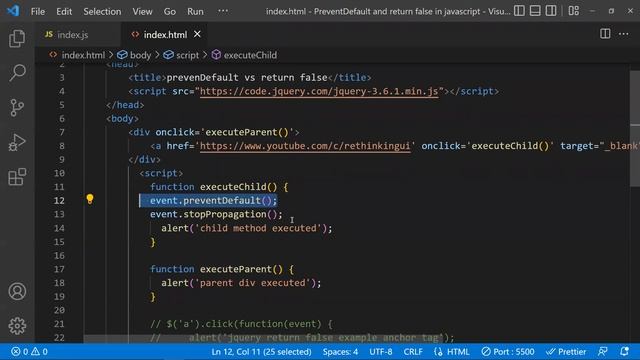Click the commented $('a').click line
640x360 pixels.
pyautogui.click(x=241, y=324)
